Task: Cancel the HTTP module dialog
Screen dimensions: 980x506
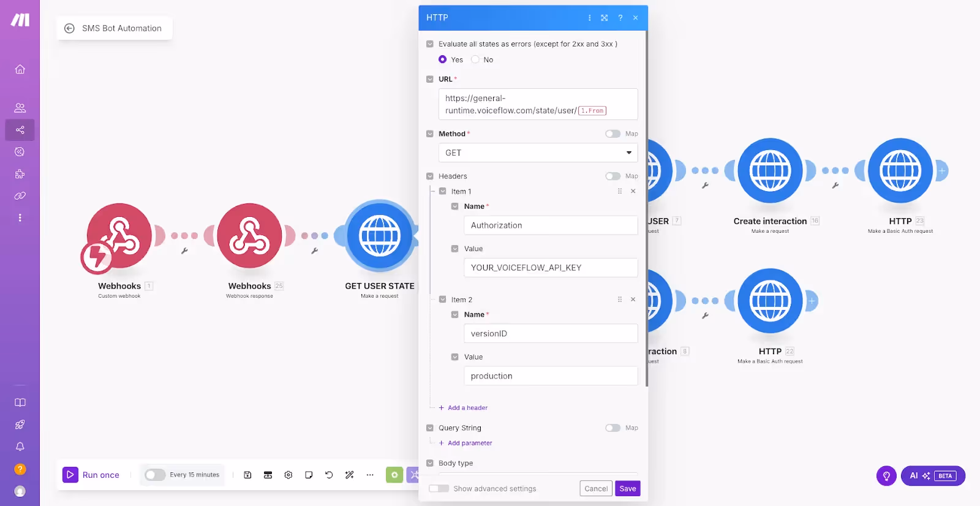Action: [x=596, y=488]
